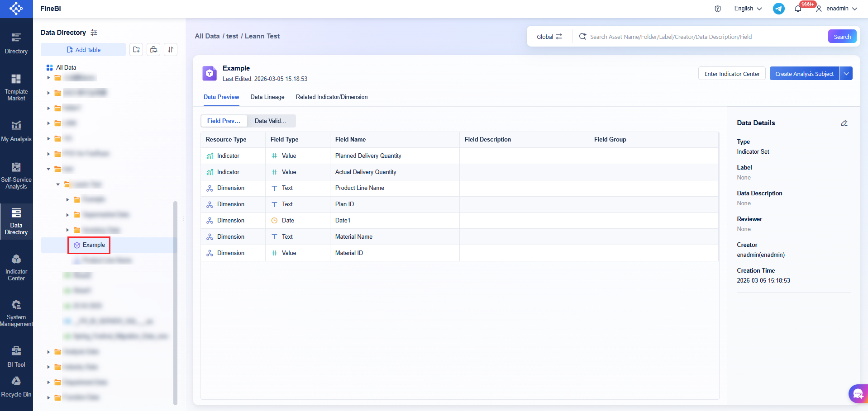Open the Recycle Bin
The height and width of the screenshot is (411, 868).
pos(16,387)
